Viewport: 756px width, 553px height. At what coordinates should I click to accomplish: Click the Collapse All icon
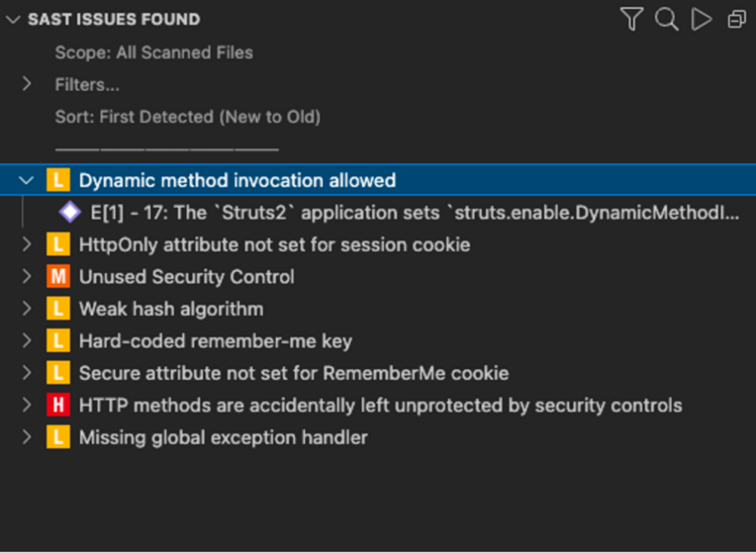[x=736, y=20]
